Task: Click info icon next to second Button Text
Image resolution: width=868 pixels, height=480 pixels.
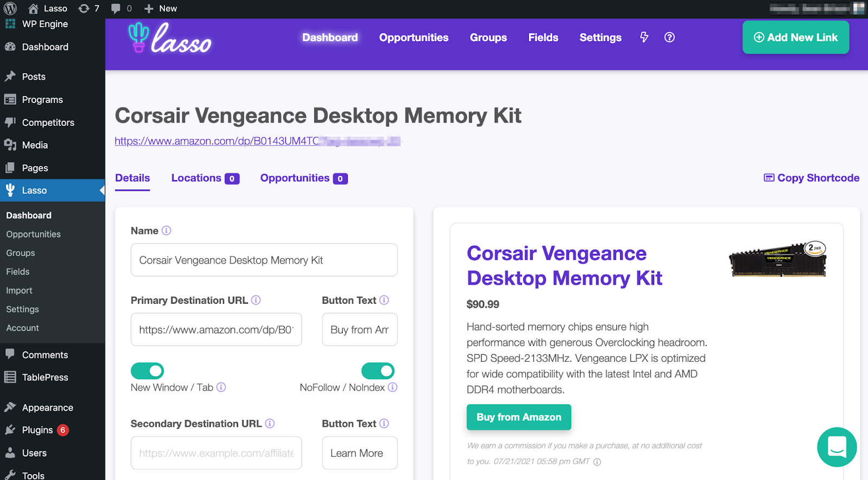Action: (x=384, y=424)
